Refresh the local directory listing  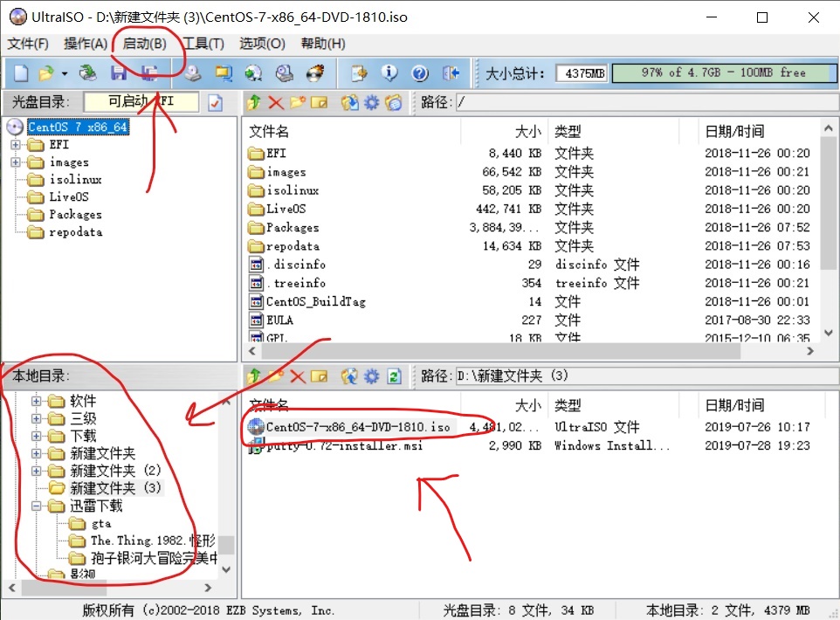pos(394,376)
